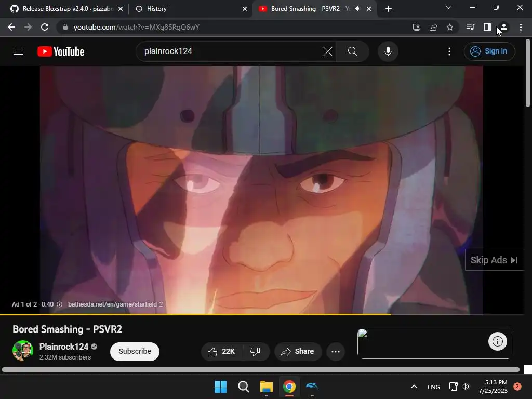Open more actions ellipsis menu

[x=336, y=352]
